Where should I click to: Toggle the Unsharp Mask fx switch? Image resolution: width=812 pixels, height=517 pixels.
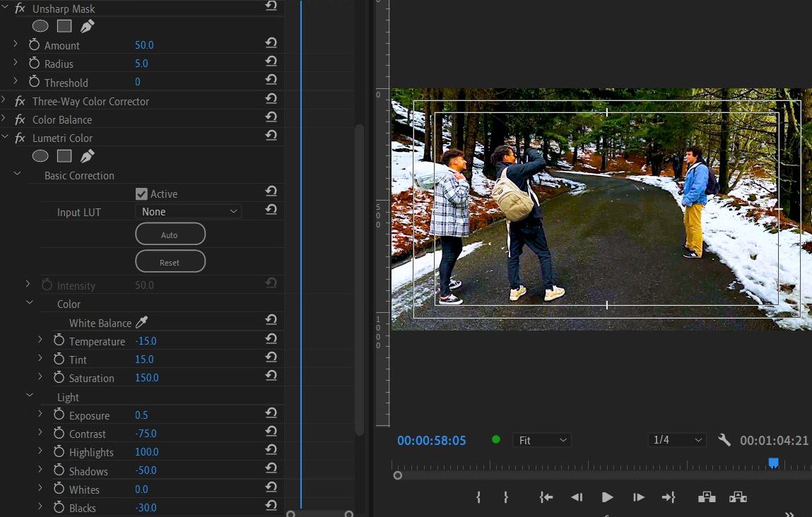click(20, 8)
